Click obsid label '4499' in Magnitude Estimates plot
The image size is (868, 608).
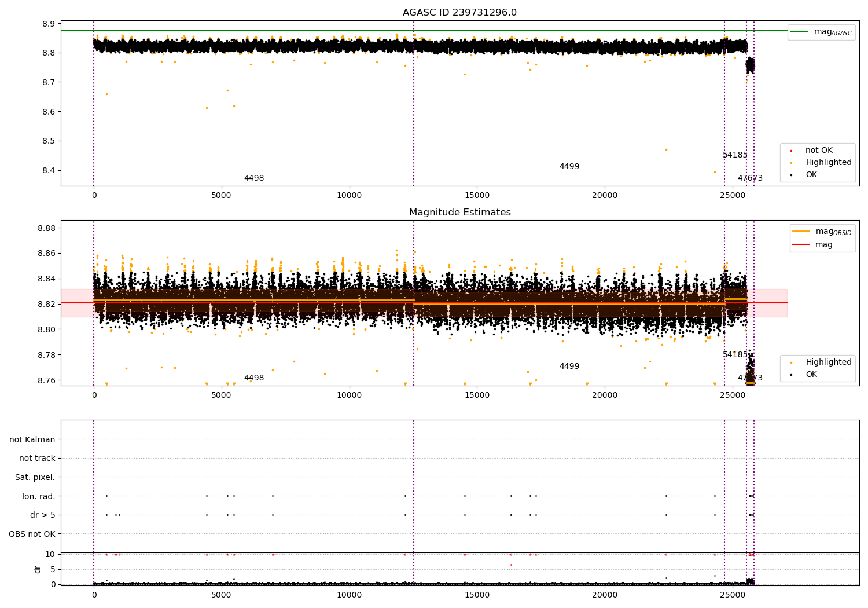tap(569, 367)
